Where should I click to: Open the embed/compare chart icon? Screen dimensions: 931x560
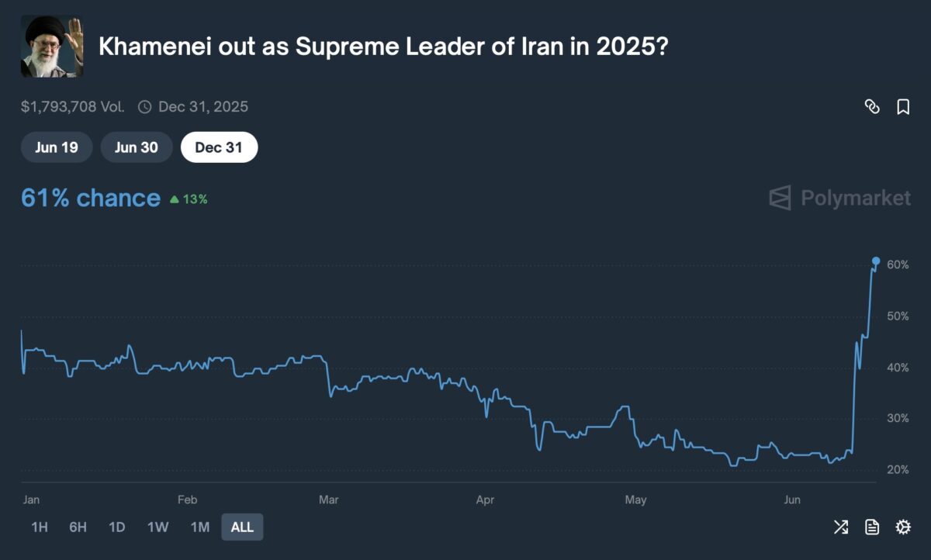pos(840,527)
